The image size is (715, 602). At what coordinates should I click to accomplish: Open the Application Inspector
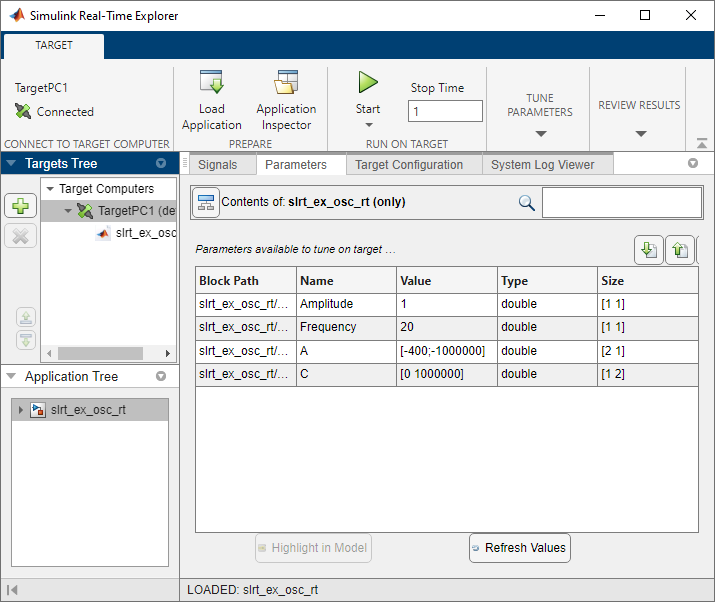coord(286,84)
